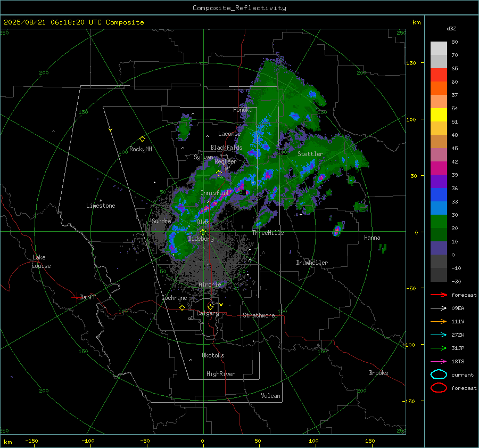The width and height of the screenshot is (479, 448).
Task: Click the Drumheller city label
Action: pyautogui.click(x=312, y=263)
